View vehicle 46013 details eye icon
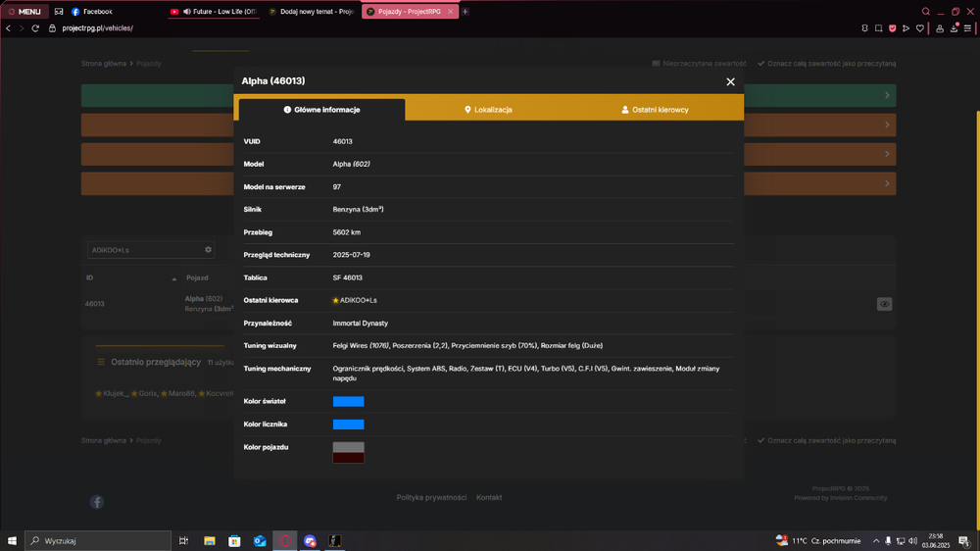This screenshot has height=551, width=980. (884, 304)
